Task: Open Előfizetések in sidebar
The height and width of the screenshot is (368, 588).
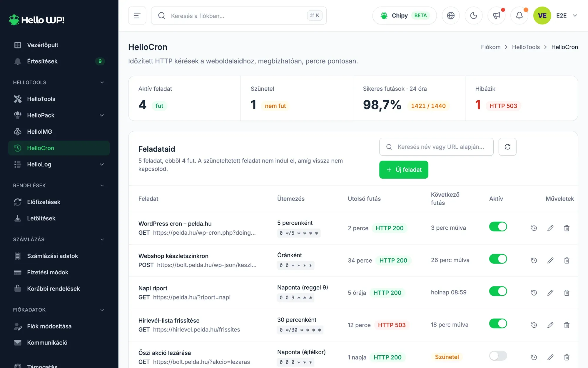Action: [x=59, y=202]
